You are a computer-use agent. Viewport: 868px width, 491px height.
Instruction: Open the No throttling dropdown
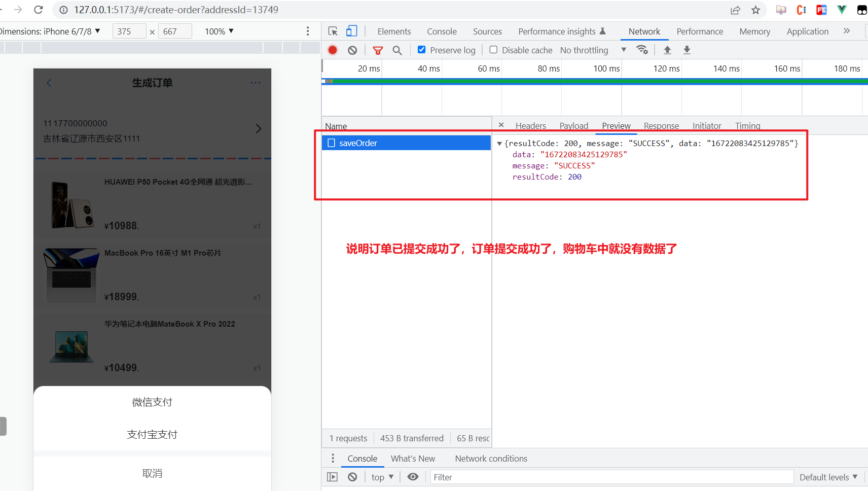593,50
